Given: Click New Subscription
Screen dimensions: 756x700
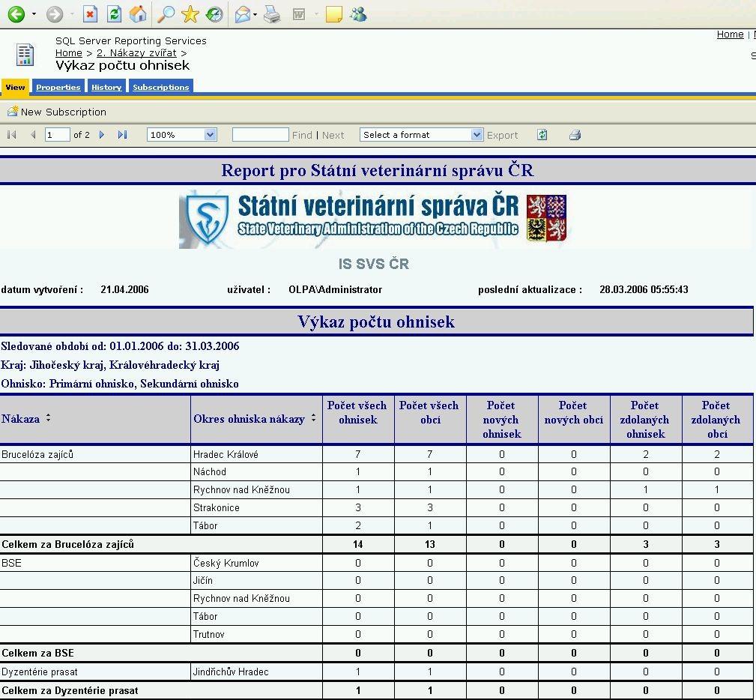Looking at the screenshot, I should pos(56,112).
